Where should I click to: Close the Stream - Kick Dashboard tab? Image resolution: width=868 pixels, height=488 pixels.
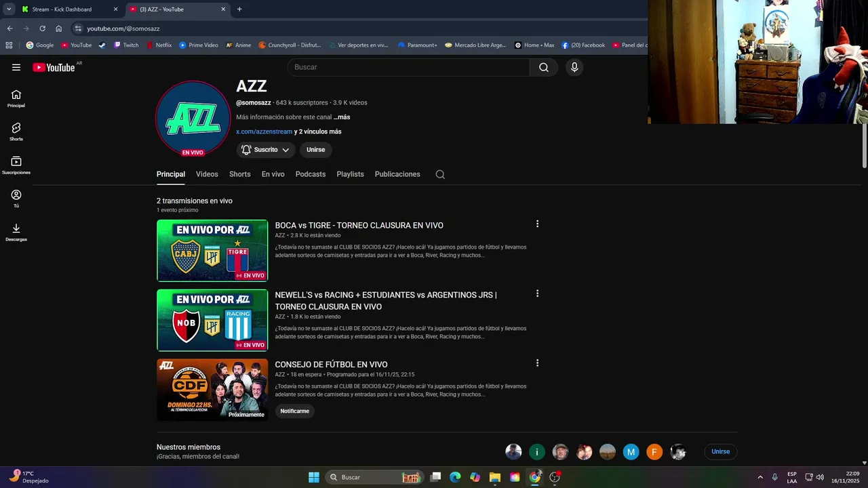point(115,9)
